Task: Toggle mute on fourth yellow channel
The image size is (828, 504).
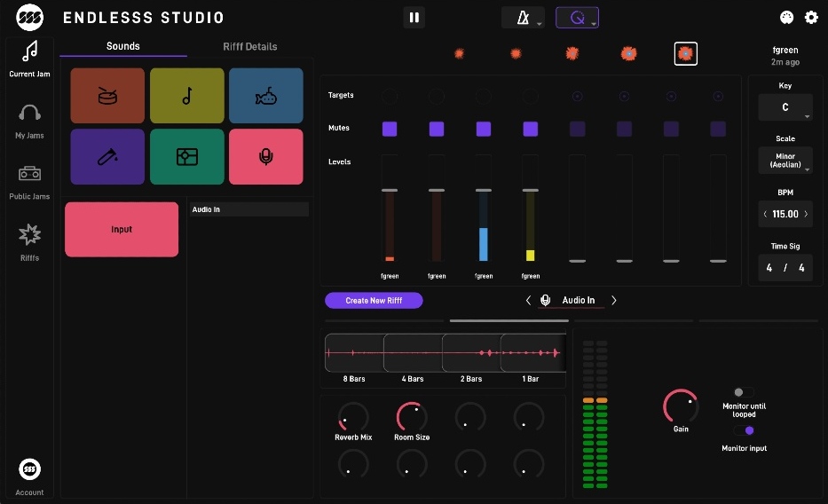Action: click(530, 129)
